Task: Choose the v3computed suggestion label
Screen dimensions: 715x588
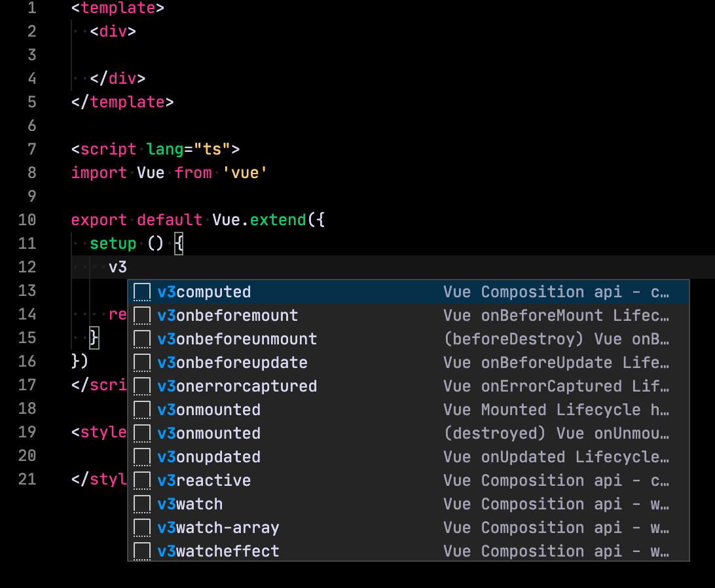Action: click(x=204, y=292)
